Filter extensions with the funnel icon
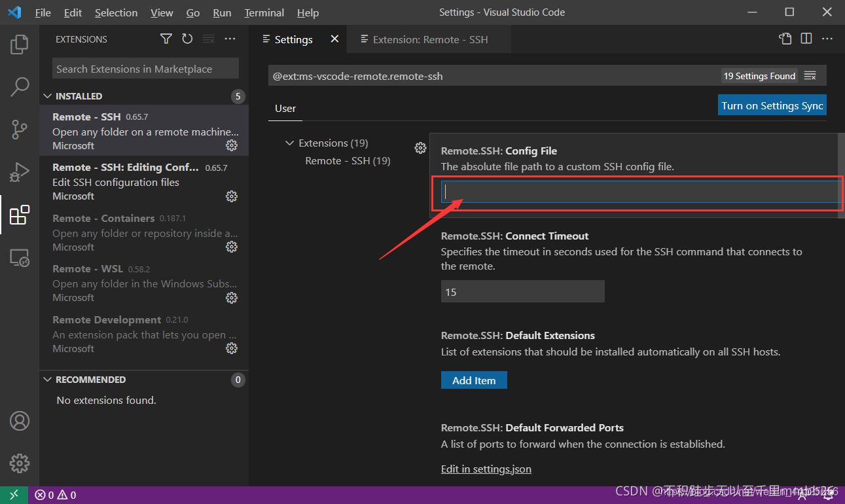 click(x=166, y=39)
